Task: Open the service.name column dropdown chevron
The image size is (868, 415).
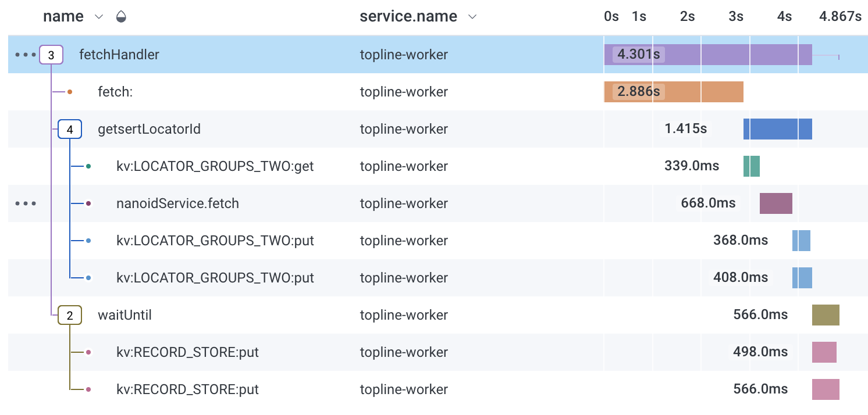Action: point(472,17)
